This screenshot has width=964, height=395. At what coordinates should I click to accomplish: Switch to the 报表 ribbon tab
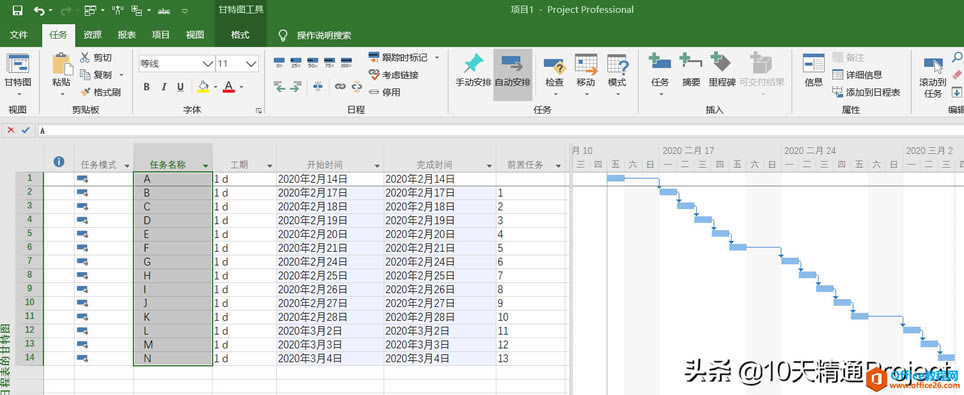click(127, 35)
